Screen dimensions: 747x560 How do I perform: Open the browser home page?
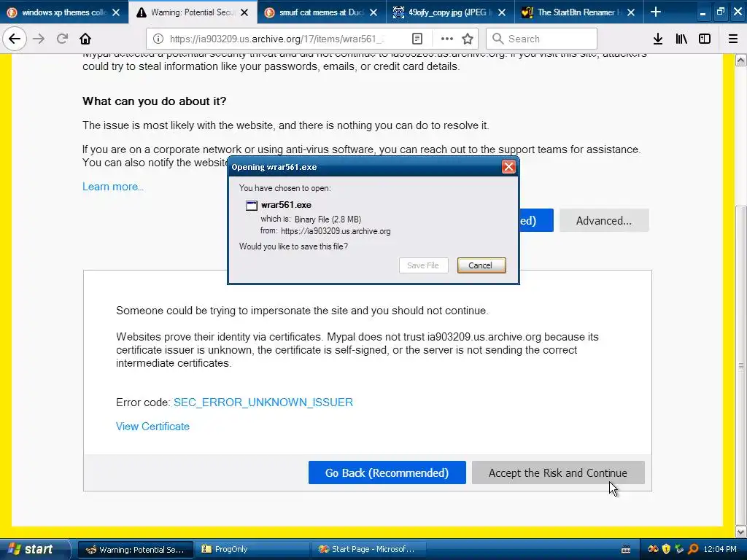coord(85,39)
